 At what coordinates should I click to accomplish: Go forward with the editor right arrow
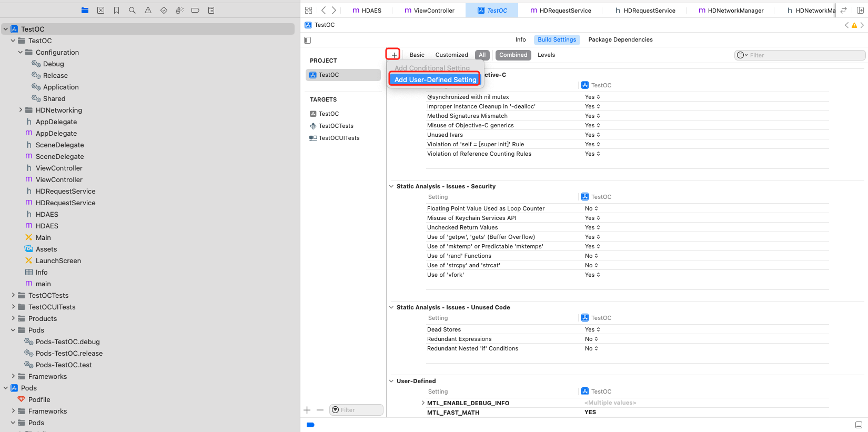[334, 10]
